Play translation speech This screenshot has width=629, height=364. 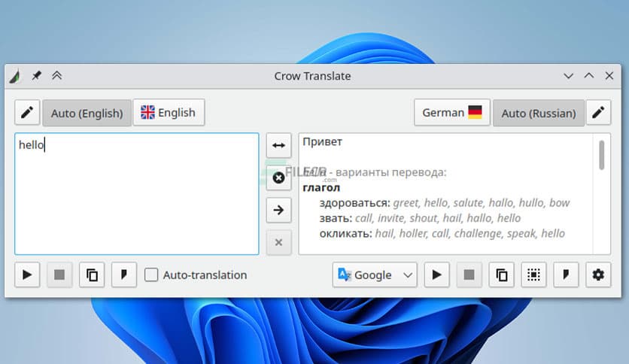[437, 275]
